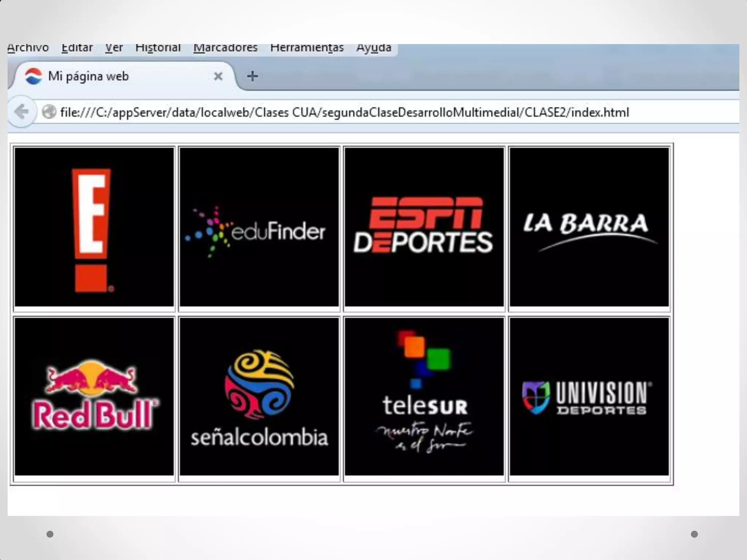The image size is (747, 560).
Task: Open the Archivo menu
Action: [28, 48]
